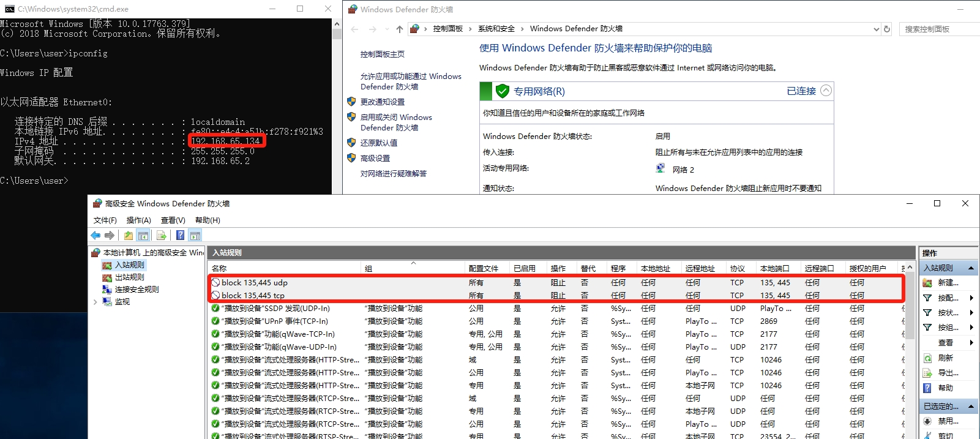
Task: Sort by 配置文件 column header
Action: pos(487,269)
